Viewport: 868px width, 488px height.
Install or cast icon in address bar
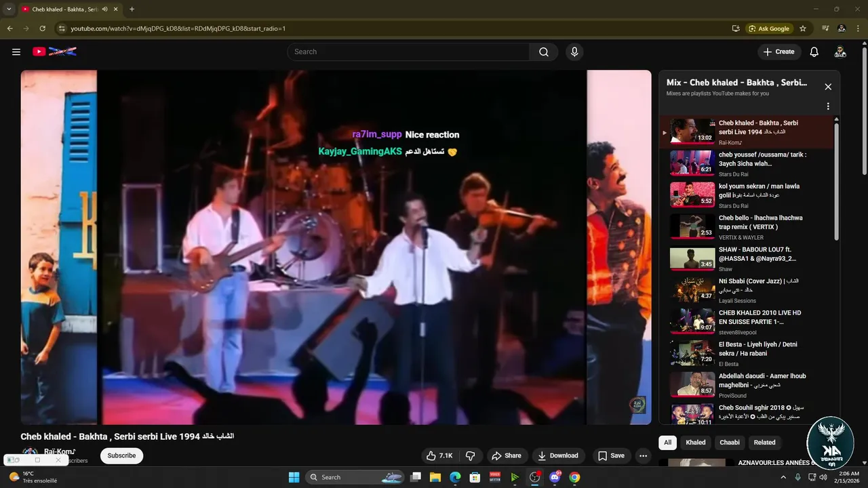(736, 28)
